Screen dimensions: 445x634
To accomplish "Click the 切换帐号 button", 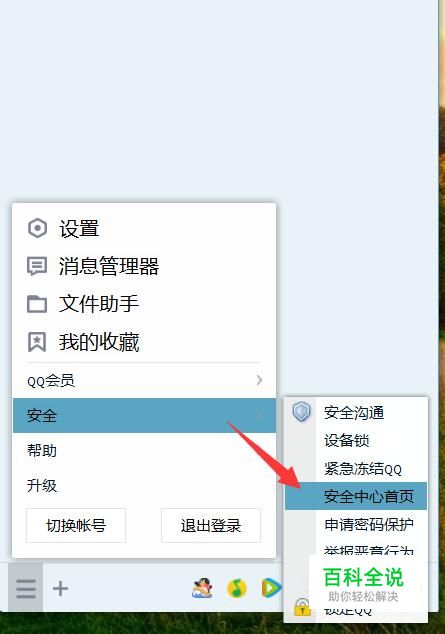I will 76,526.
